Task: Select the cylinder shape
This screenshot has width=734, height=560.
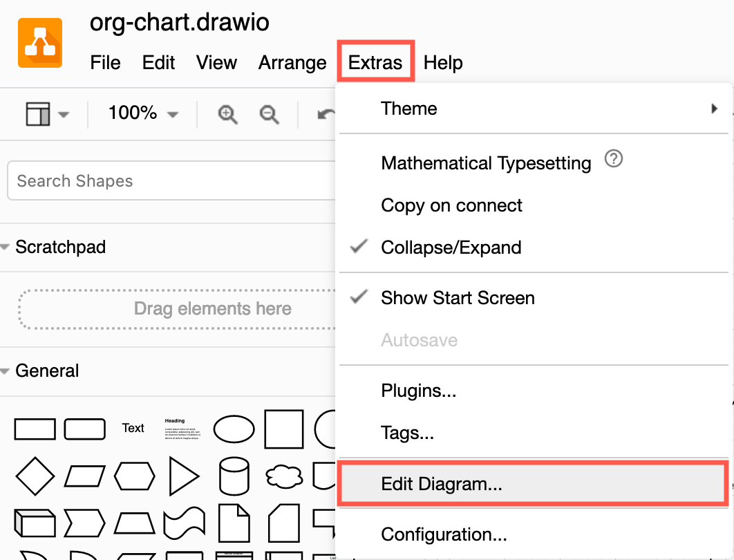Action: 234,476
